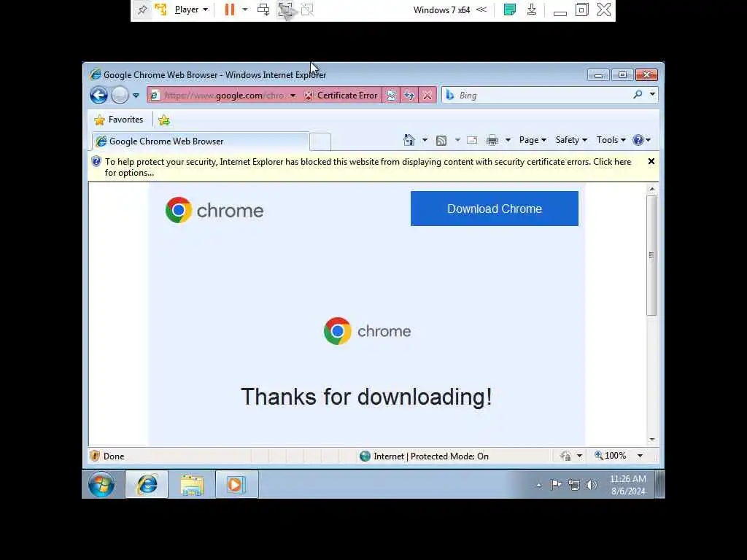Click the network tray icon
Screen dimensions: 747x560
click(573, 485)
